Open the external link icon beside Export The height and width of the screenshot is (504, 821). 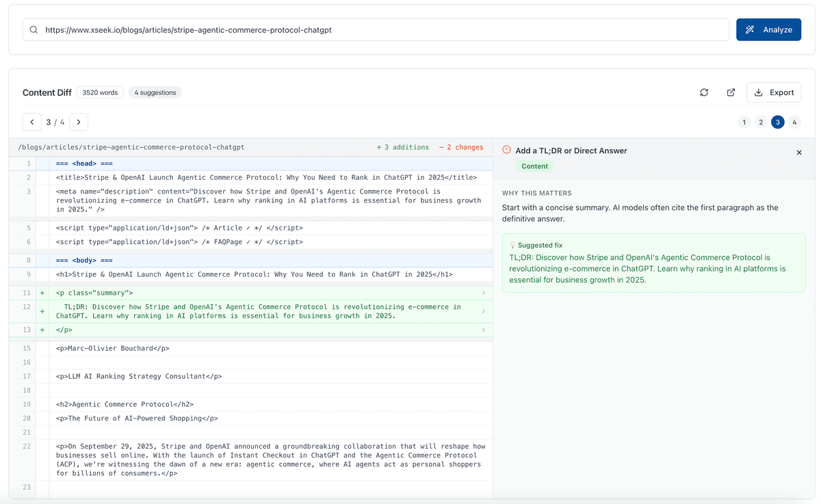click(x=731, y=92)
